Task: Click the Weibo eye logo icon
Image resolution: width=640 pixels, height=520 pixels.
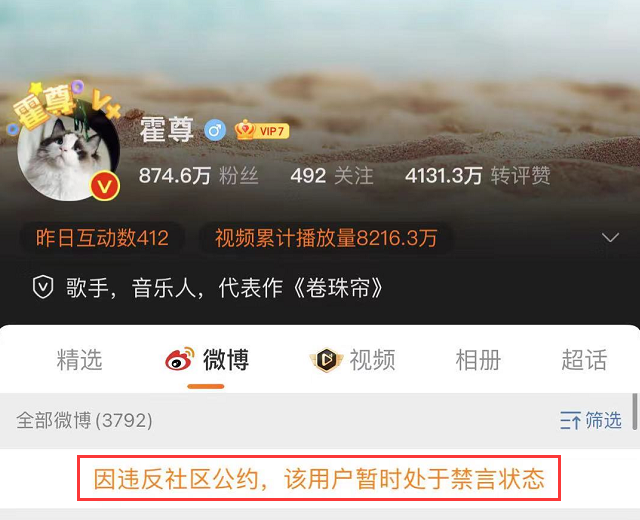Action: 180,359
